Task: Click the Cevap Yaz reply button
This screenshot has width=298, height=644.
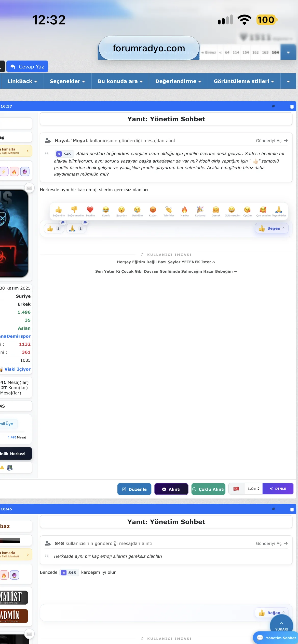Action: click(x=27, y=67)
